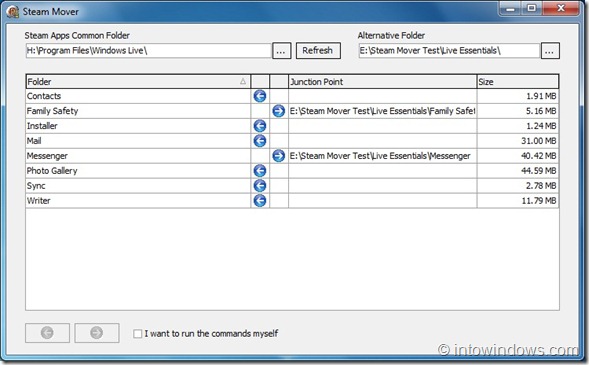Click the 1.91 MB size cell
Image resolution: width=589 pixels, height=365 pixels.
tap(518, 96)
